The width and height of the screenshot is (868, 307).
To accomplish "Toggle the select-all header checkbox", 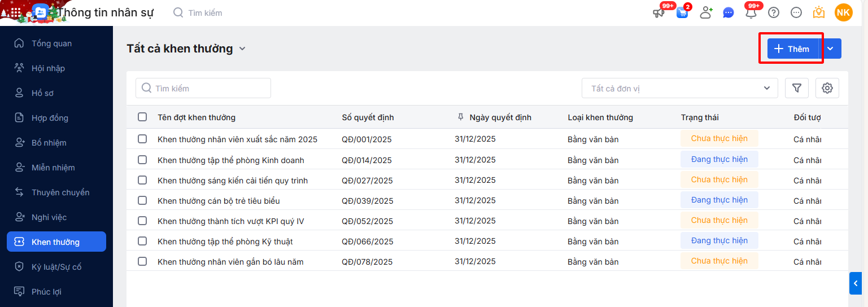I will [x=142, y=117].
